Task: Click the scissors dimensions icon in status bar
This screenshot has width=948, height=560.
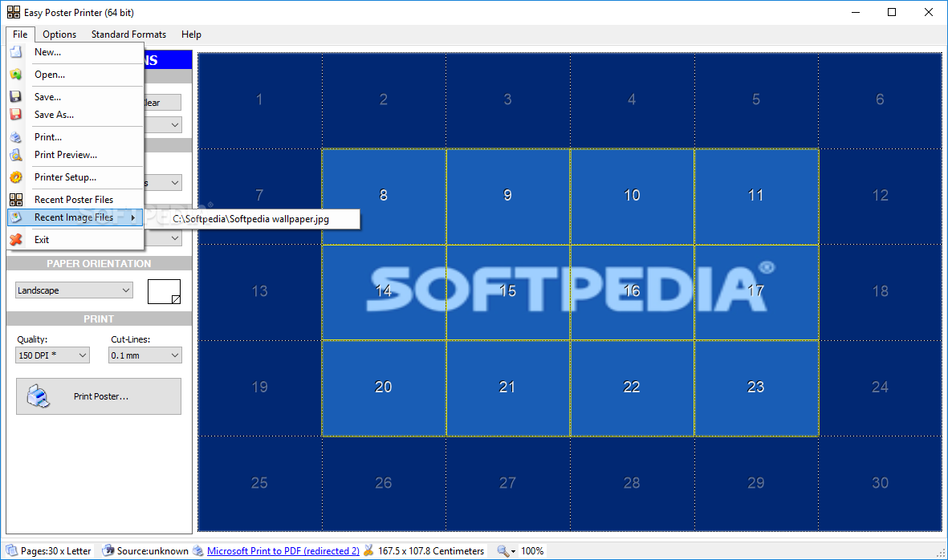Action: coord(368,550)
